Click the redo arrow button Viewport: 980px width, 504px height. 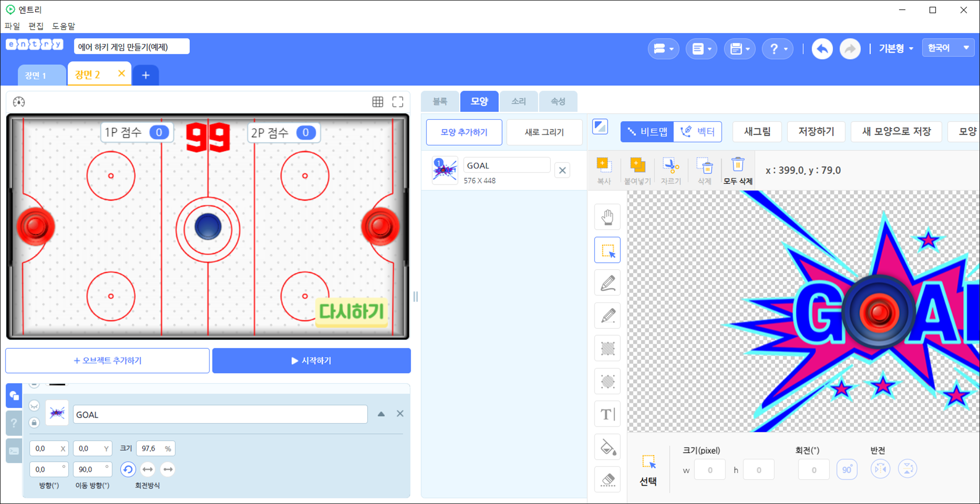click(x=850, y=49)
